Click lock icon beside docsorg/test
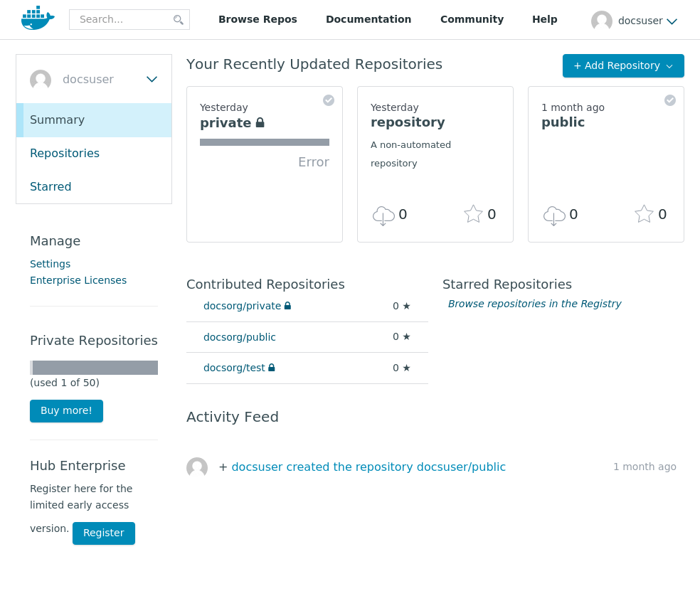 [x=272, y=368]
